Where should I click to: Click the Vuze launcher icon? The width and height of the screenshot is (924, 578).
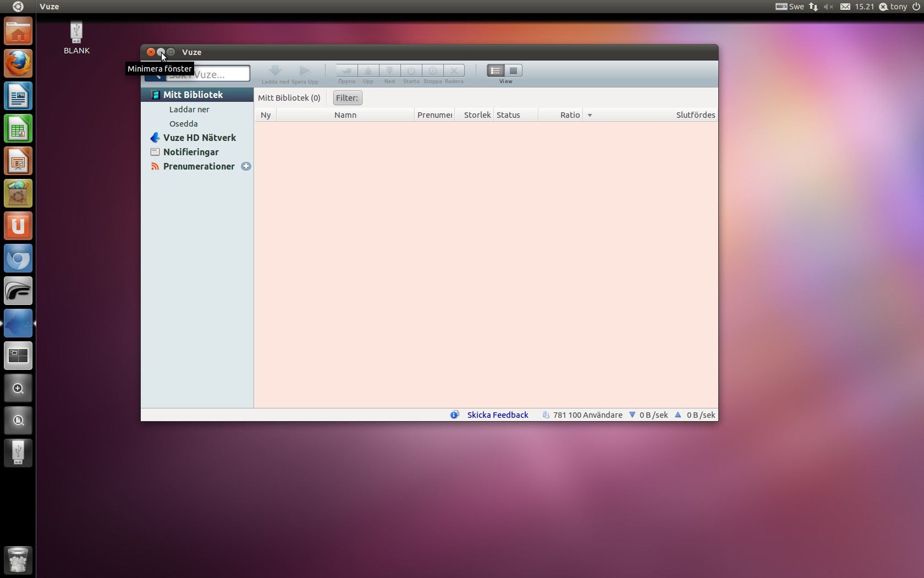18,324
